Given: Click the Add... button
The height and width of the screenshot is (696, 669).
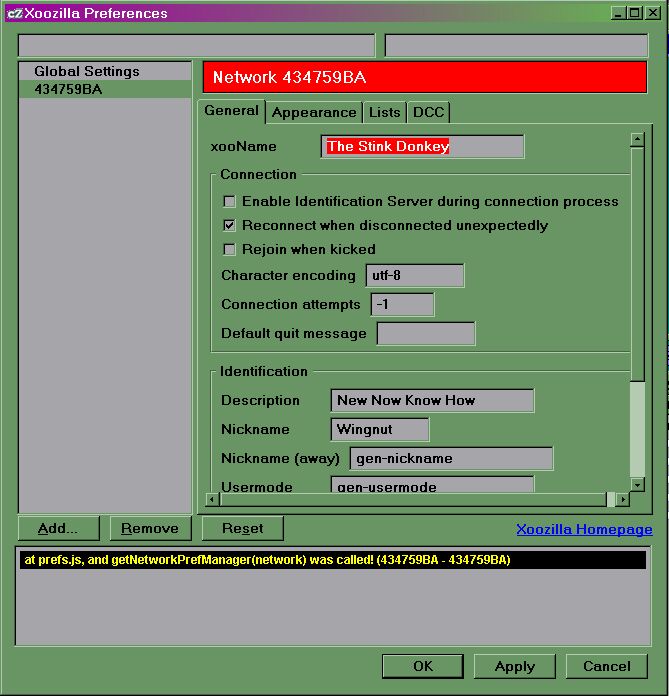Looking at the screenshot, I should tap(59, 528).
